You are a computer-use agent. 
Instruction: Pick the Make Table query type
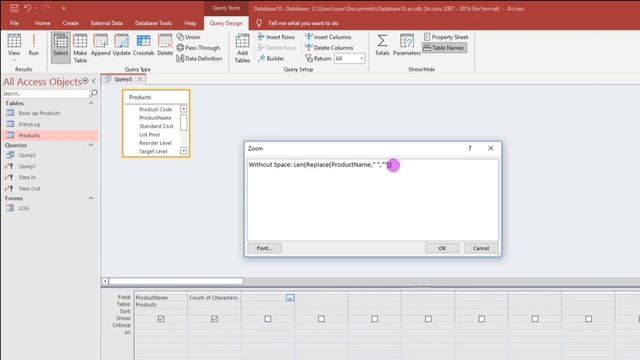click(x=80, y=48)
